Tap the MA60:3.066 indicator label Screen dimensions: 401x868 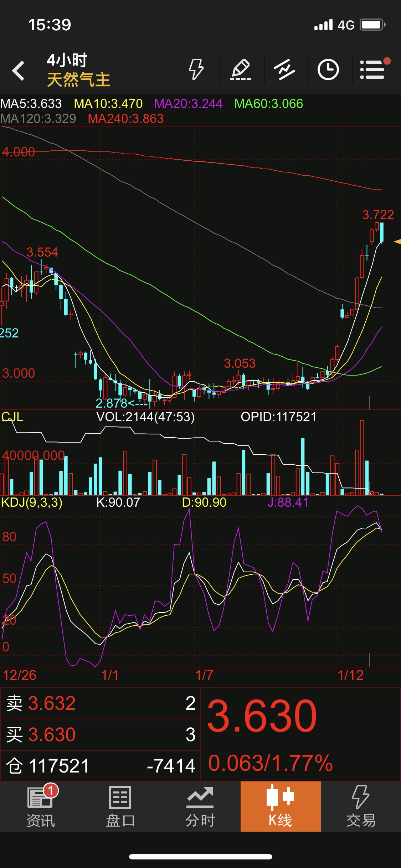click(269, 104)
